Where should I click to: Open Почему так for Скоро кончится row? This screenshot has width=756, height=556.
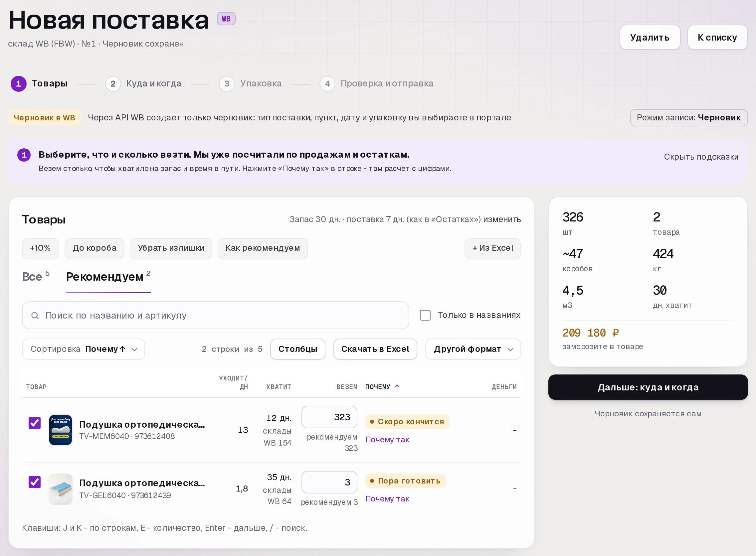pos(387,440)
